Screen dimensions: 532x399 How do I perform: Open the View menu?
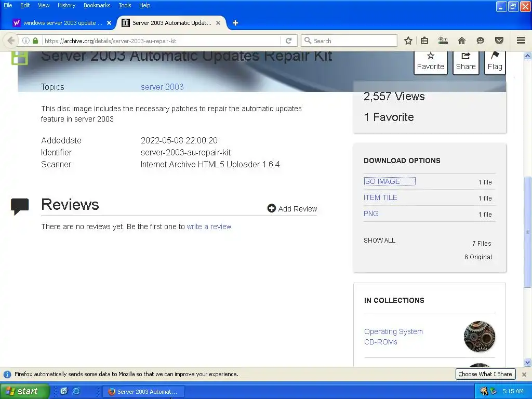coord(44,5)
